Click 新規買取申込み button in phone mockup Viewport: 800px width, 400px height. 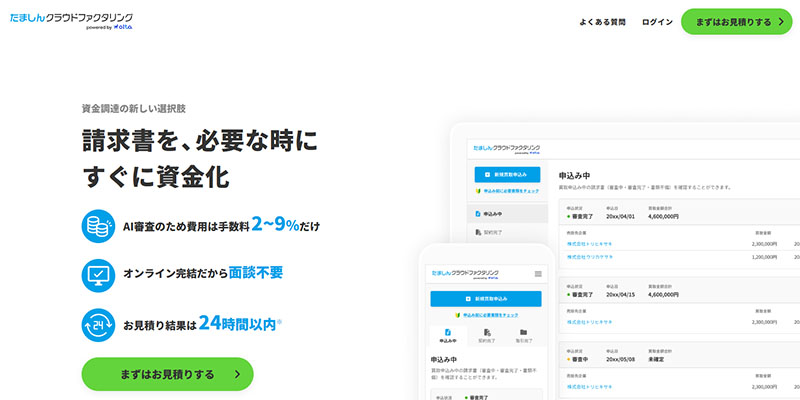pyautogui.click(x=486, y=299)
